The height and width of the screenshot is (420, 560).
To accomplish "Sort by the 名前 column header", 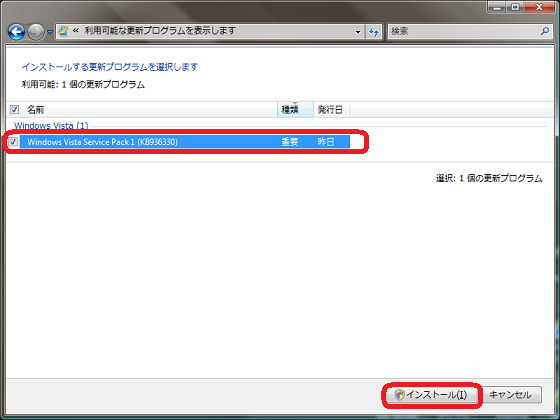I will pos(150,110).
